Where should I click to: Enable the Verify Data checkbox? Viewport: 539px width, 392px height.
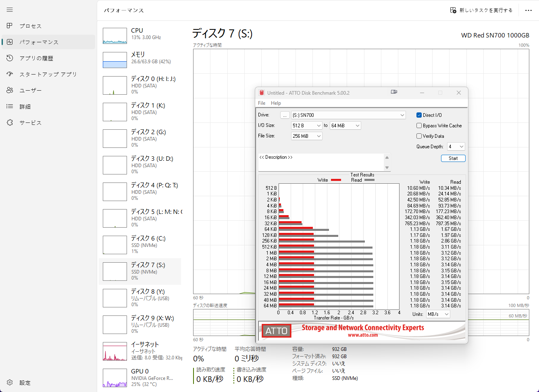click(x=419, y=136)
